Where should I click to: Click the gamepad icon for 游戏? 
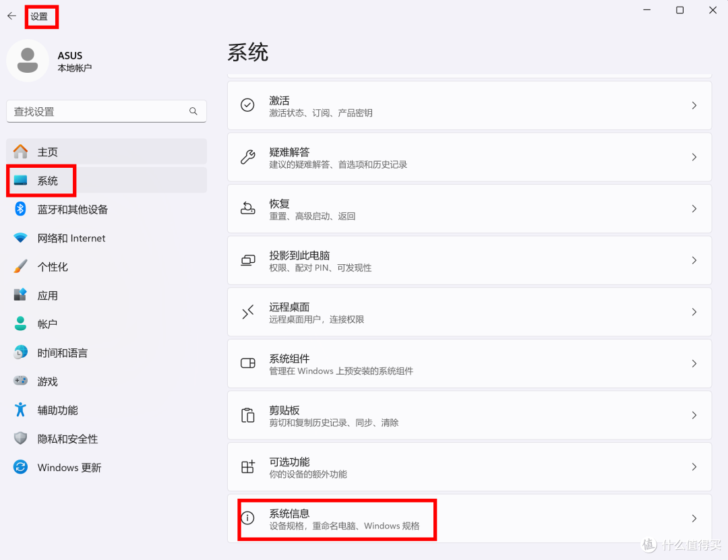point(20,381)
